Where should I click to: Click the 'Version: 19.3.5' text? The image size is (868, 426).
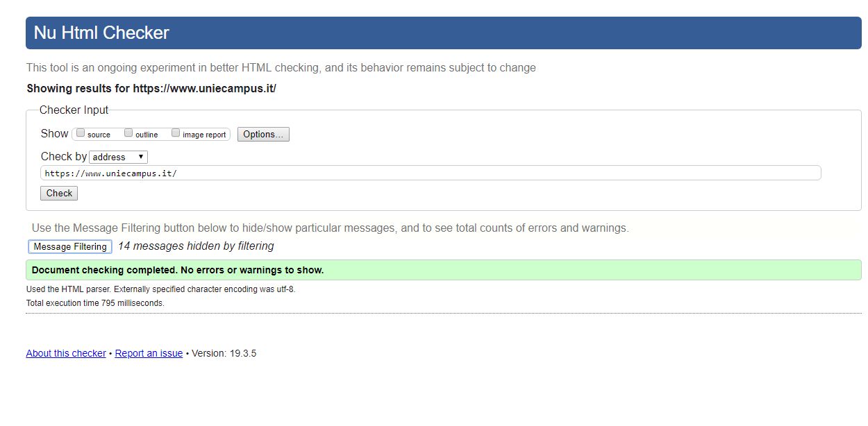click(224, 353)
